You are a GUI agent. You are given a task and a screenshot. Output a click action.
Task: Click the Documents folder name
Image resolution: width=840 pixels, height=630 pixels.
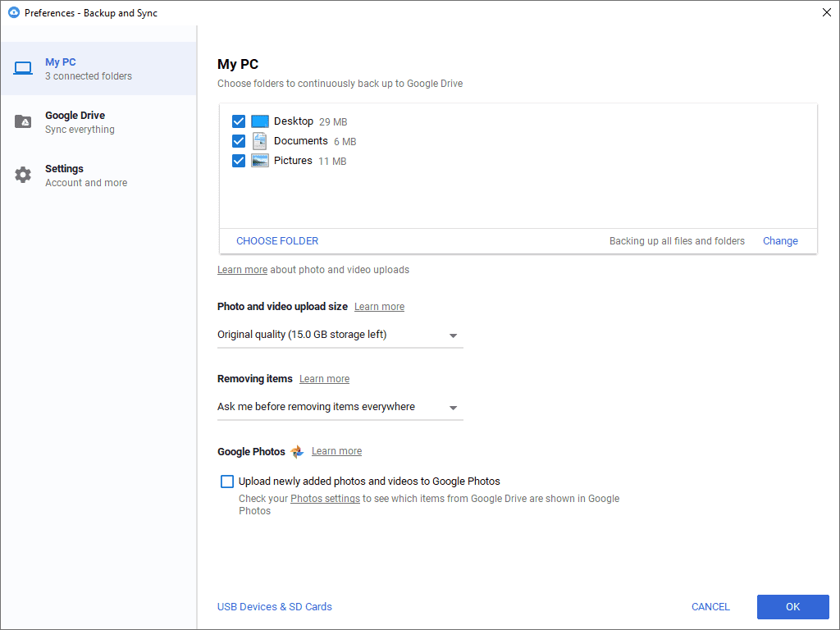pyautogui.click(x=300, y=141)
